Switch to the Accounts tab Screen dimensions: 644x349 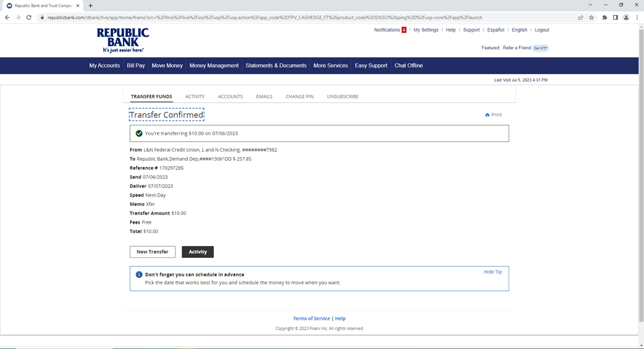pyautogui.click(x=231, y=97)
